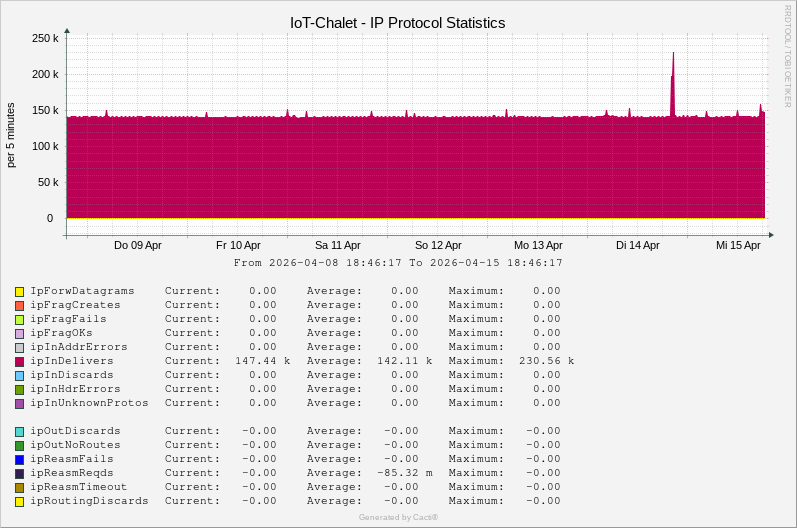
Task: Click the light-blue ipInDiscards legend swatch
Action: pos(19,376)
